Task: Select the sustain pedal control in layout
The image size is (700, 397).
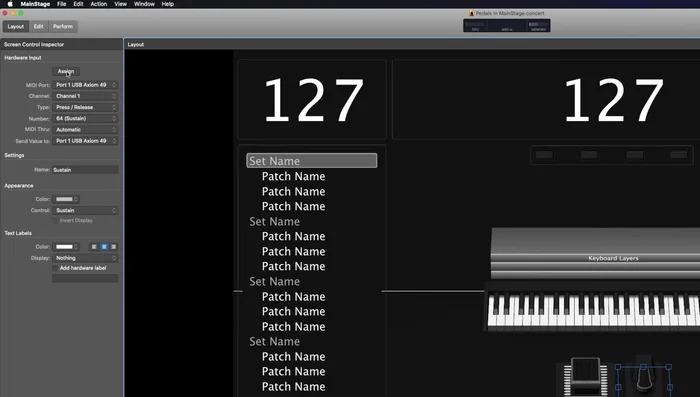Action: pos(643,379)
